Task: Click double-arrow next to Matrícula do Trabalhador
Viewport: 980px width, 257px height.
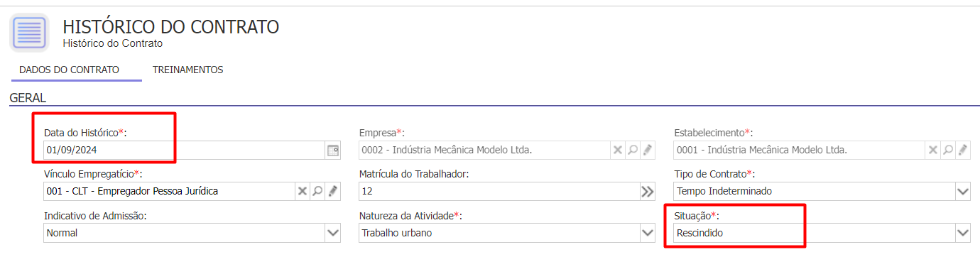Action: [x=646, y=191]
